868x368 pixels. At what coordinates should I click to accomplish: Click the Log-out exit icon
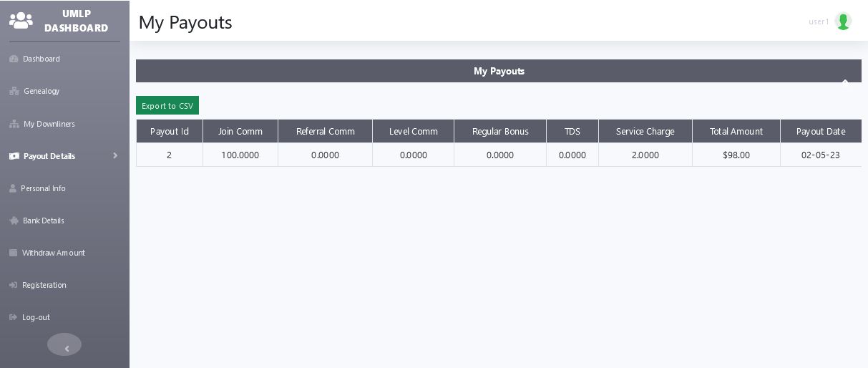click(x=13, y=317)
